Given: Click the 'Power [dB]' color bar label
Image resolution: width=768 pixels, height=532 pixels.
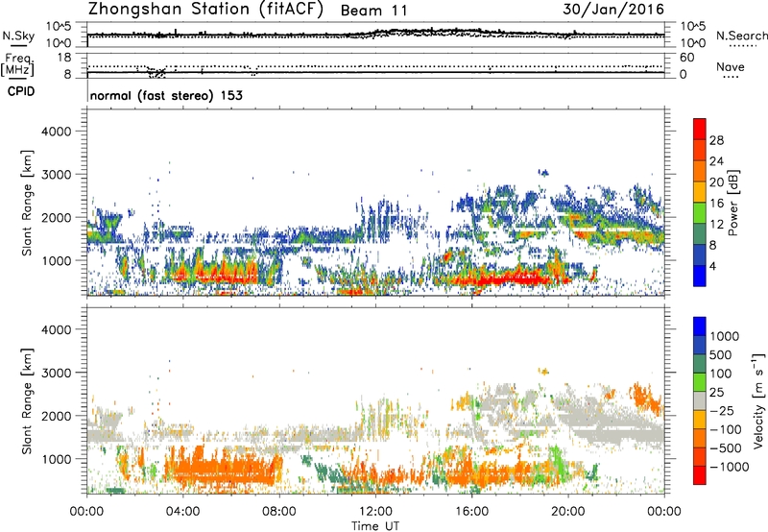Looking at the screenshot, I should pyautogui.click(x=732, y=203).
